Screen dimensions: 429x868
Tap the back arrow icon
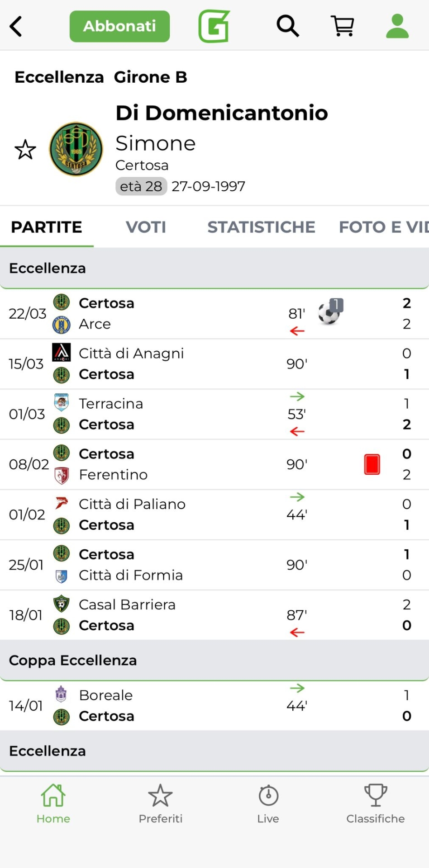tap(16, 26)
